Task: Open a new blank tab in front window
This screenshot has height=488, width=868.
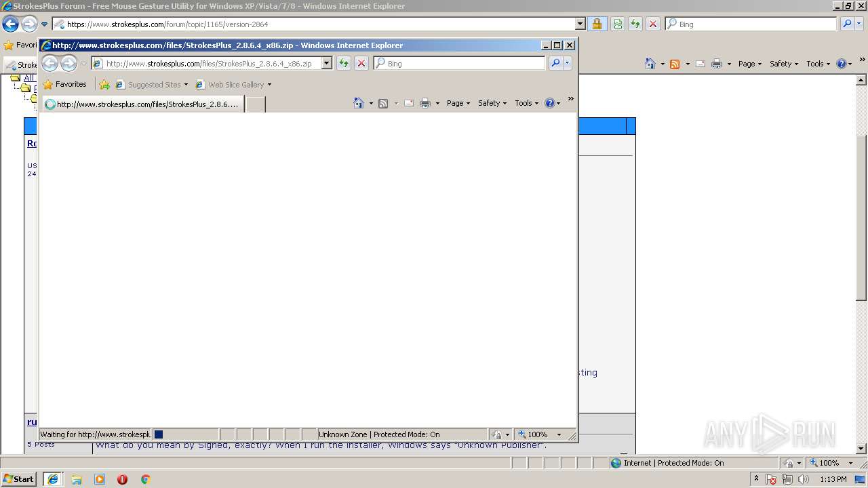Action: tap(255, 104)
